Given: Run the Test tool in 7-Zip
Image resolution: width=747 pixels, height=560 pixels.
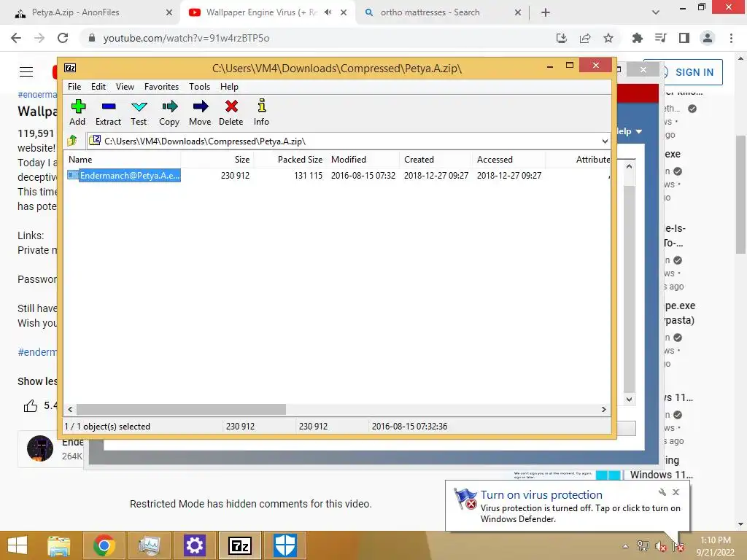Looking at the screenshot, I should [x=139, y=112].
